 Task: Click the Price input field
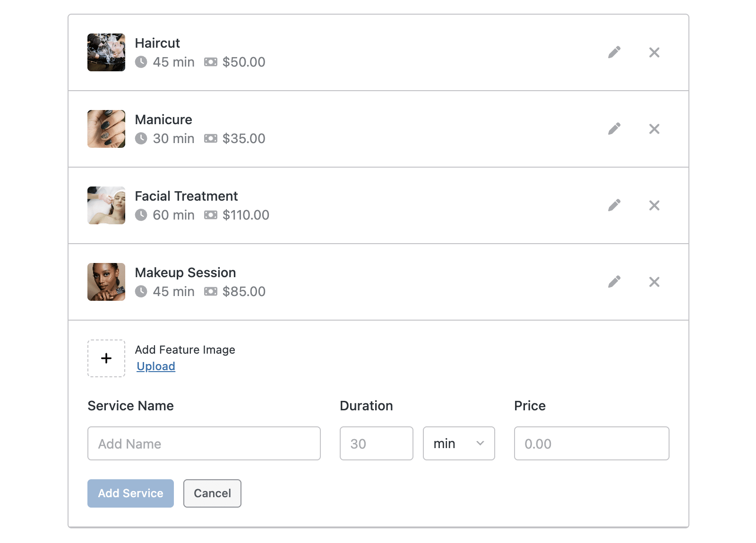(x=592, y=443)
